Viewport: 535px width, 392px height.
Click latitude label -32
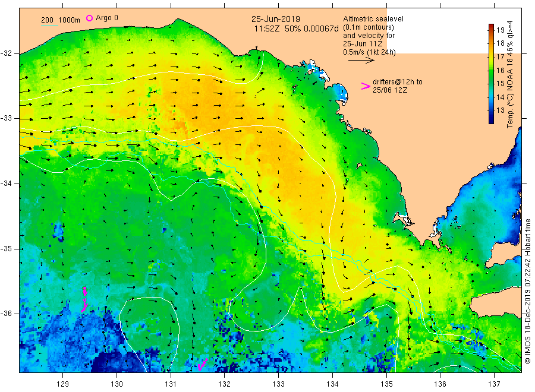click(x=6, y=53)
